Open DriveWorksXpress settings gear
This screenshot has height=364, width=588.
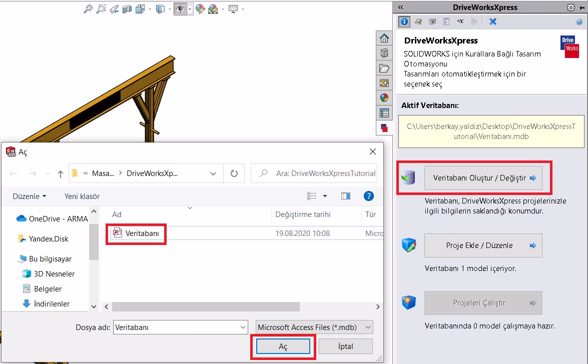tap(571, 7)
